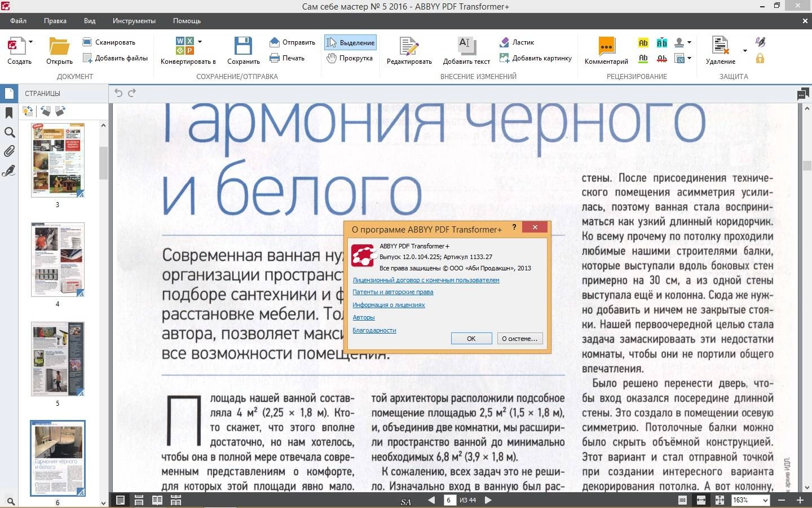The height and width of the screenshot is (508, 812).
Task: Open the Правка menu
Action: click(55, 21)
